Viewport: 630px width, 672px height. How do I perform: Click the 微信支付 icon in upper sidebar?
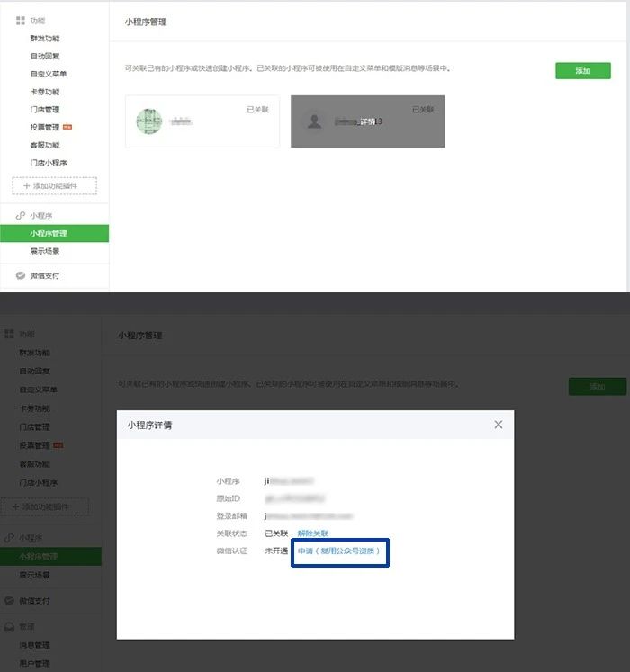point(20,275)
